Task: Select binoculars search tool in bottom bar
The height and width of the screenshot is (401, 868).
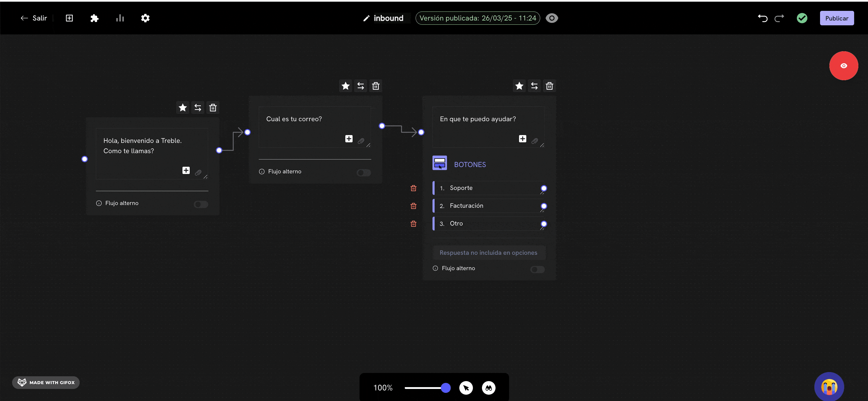Action: (489, 388)
